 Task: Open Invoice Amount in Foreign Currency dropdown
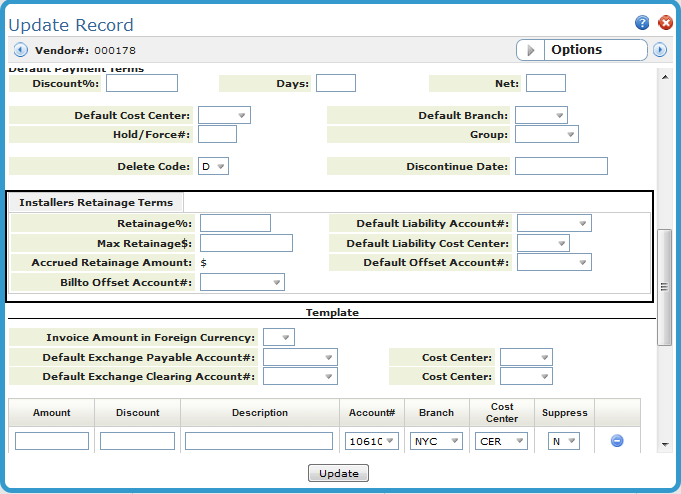tap(279, 337)
